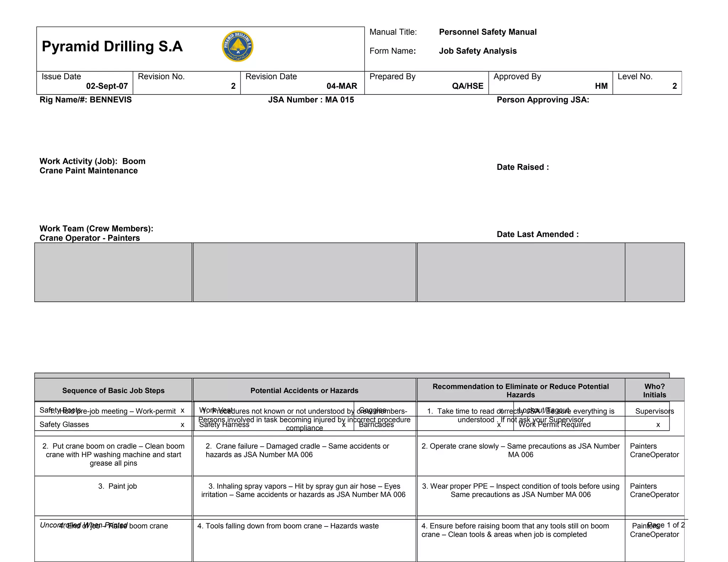The width and height of the screenshot is (728, 562).
Task: Toggle the x mark before Work Permit Required
Action: [499, 425]
